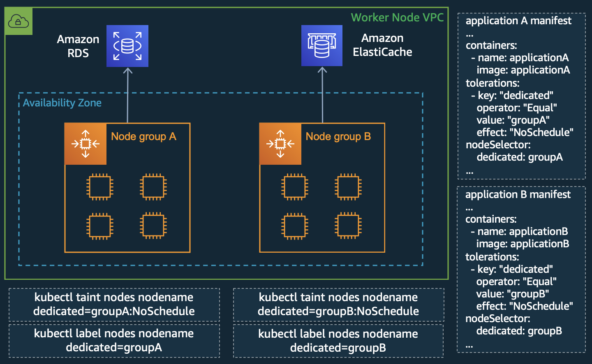This screenshot has height=364, width=592.
Task: Click the "Worker Node VPC" label
Action: 397,17
